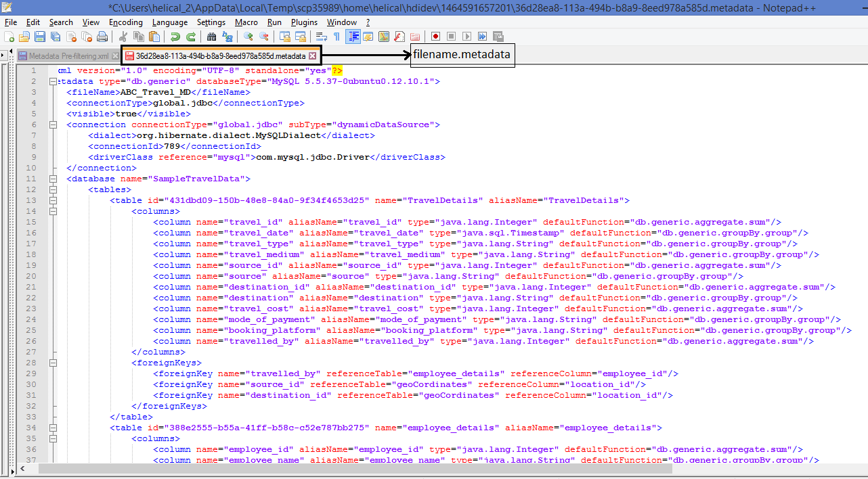Image resolution: width=868 pixels, height=479 pixels.
Task: Close the .metadata file tab
Action: [312, 55]
